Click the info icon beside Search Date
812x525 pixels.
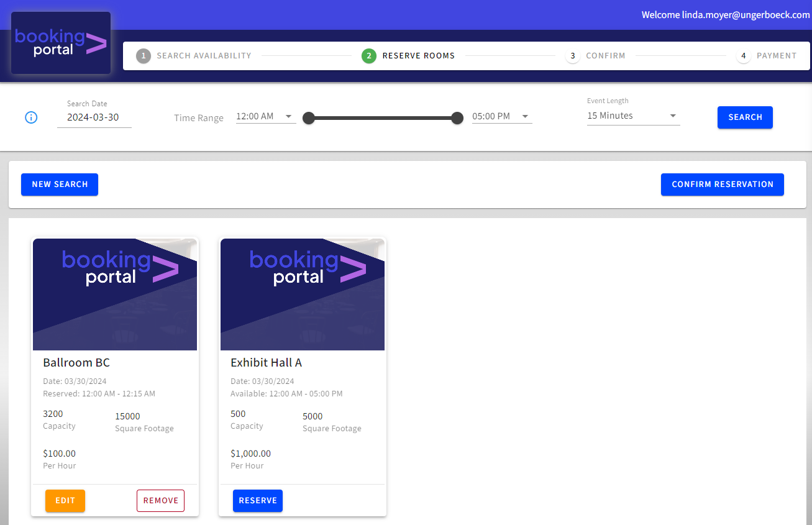pyautogui.click(x=31, y=117)
